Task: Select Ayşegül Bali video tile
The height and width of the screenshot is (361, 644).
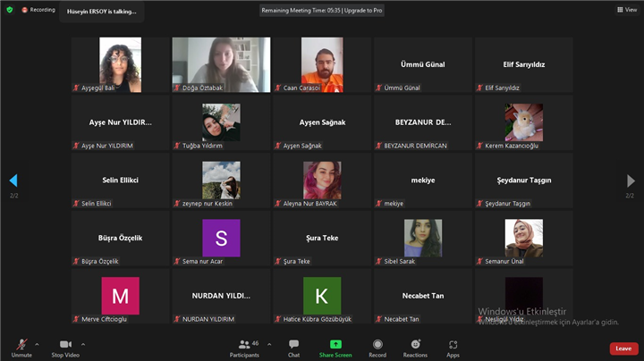Action: (121, 65)
